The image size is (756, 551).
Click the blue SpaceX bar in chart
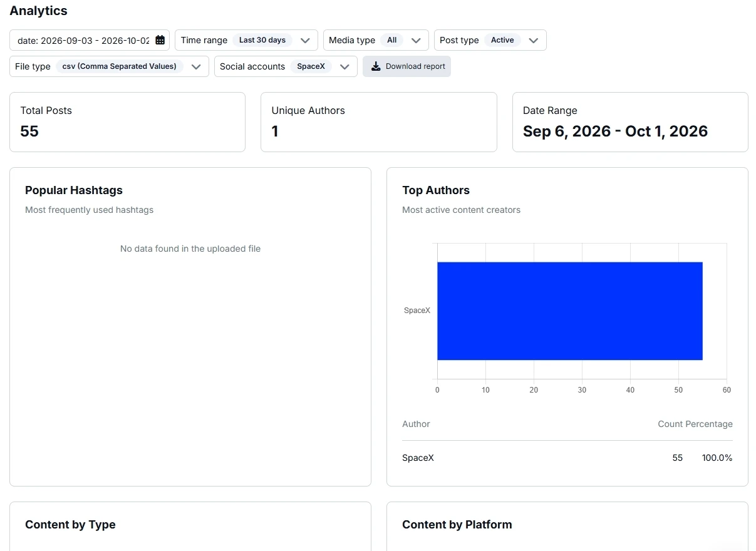(x=570, y=311)
